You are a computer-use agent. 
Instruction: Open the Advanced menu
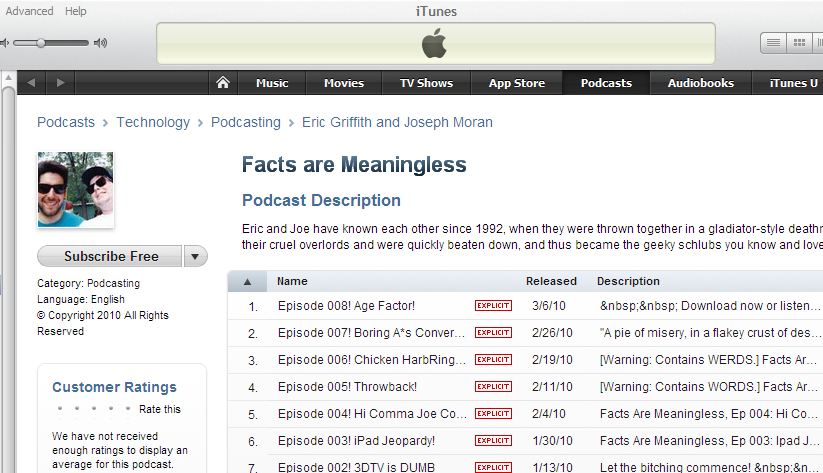point(27,11)
